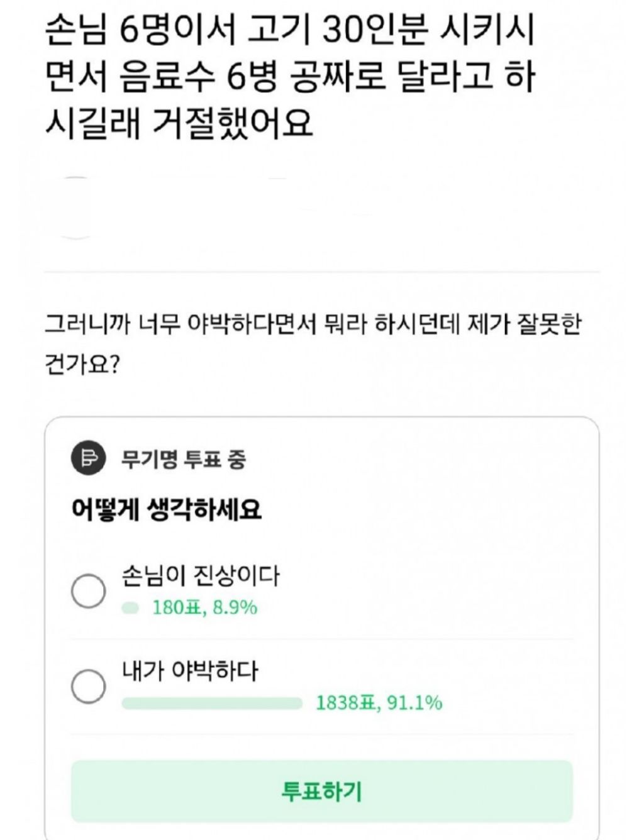Screen dimensions: 644x840
Task: Click the anonymous poll icon
Action: [x=88, y=458]
